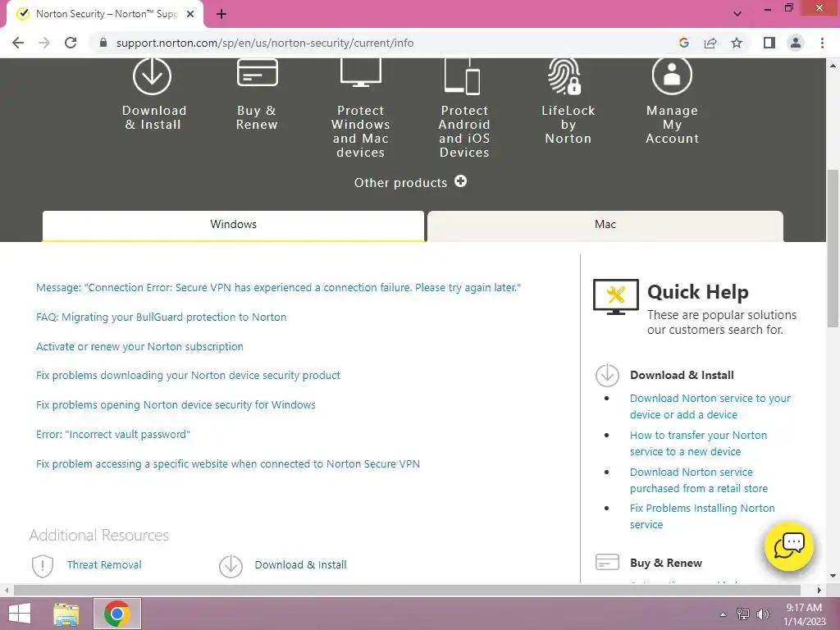
Task: Open the tab search dropdown arrow
Action: (x=737, y=15)
